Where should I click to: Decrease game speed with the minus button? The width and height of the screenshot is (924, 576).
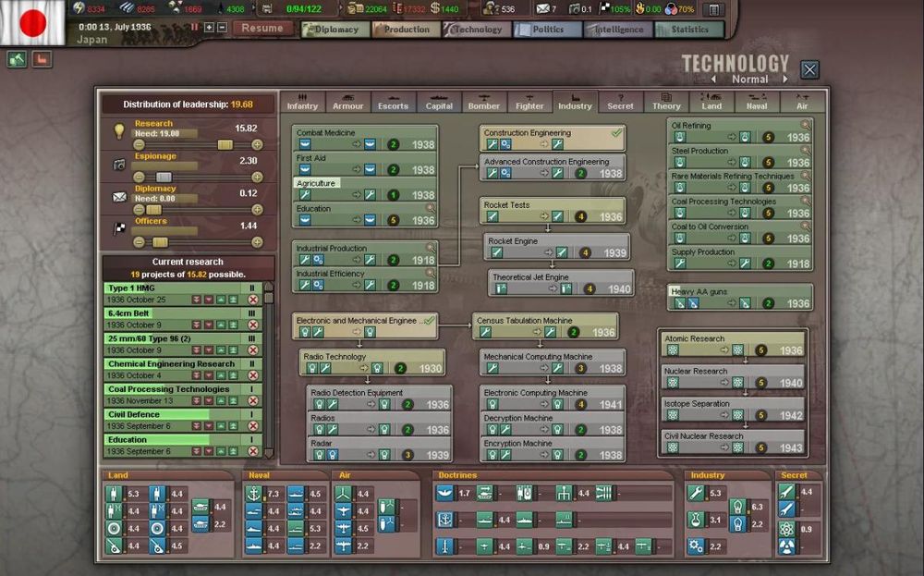point(222,27)
